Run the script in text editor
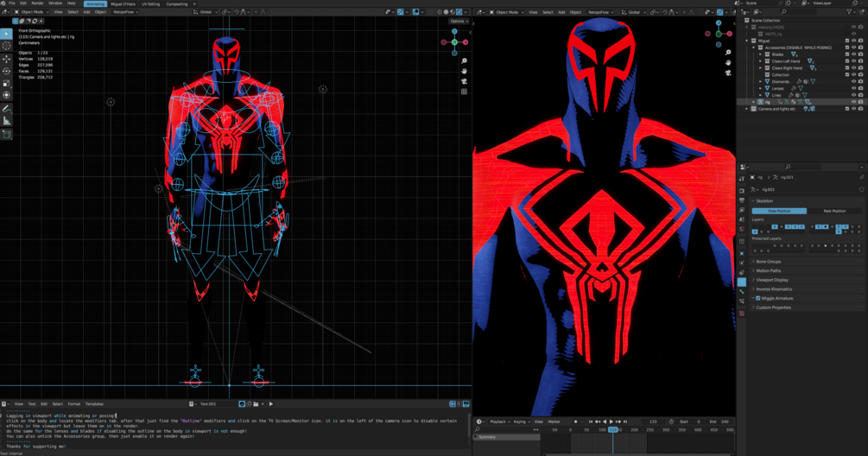868x456 pixels. (x=270, y=404)
